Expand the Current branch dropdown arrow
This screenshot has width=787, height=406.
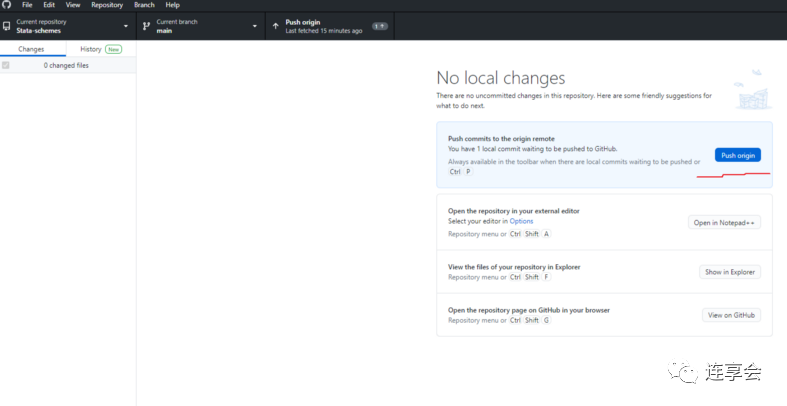point(254,26)
